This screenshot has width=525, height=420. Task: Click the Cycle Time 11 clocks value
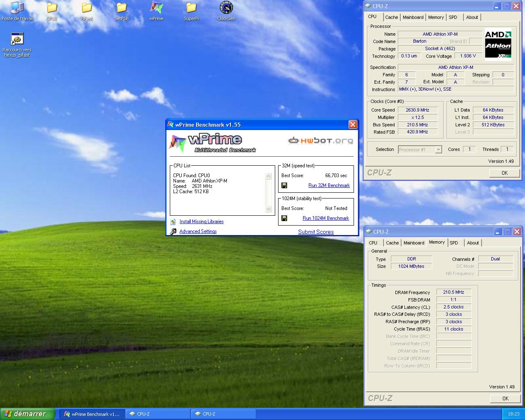click(454, 329)
